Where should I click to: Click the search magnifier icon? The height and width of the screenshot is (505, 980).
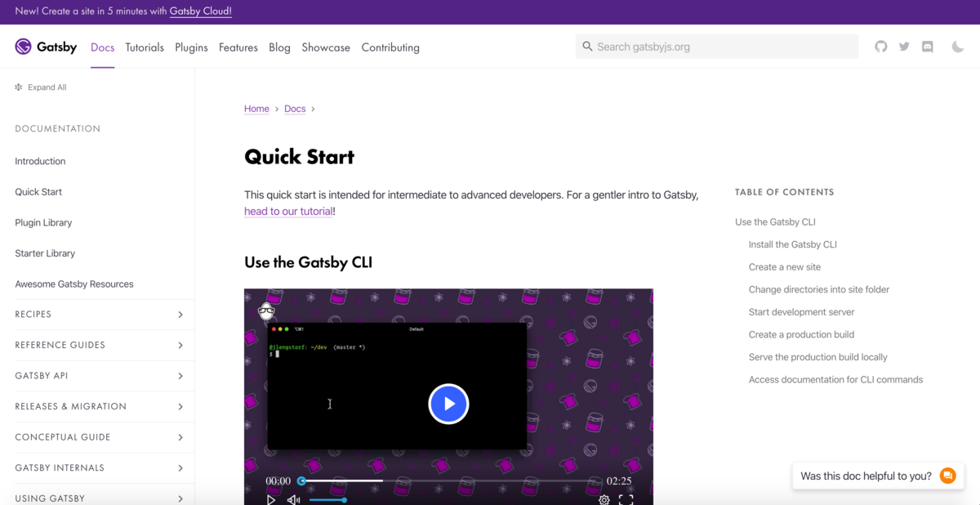tap(587, 47)
